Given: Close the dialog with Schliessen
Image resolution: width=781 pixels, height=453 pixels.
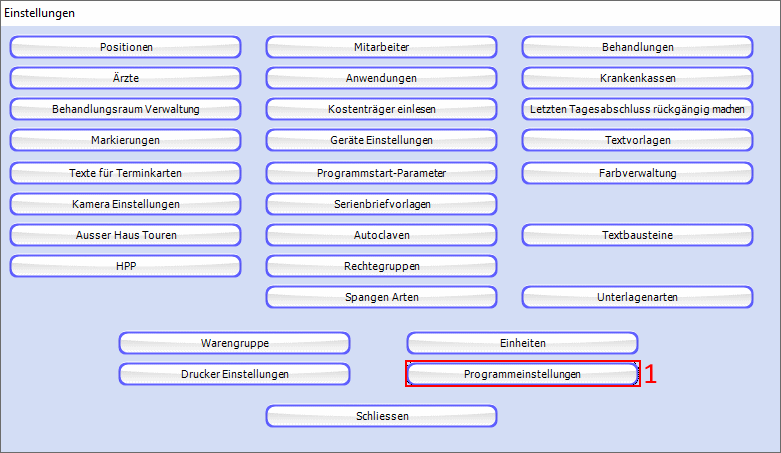Looking at the screenshot, I should click(x=381, y=416).
